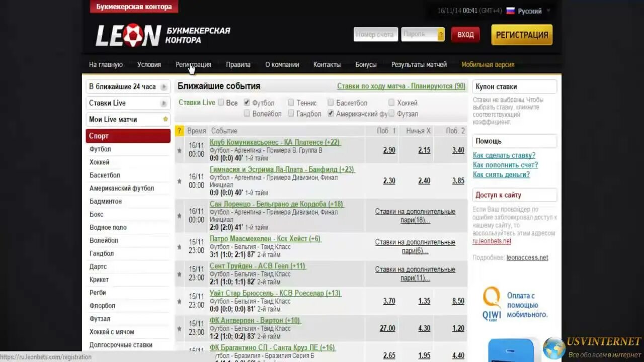
Task: Click odds 2.90 for Клуб Комуникасьонес win
Action: pos(389,150)
